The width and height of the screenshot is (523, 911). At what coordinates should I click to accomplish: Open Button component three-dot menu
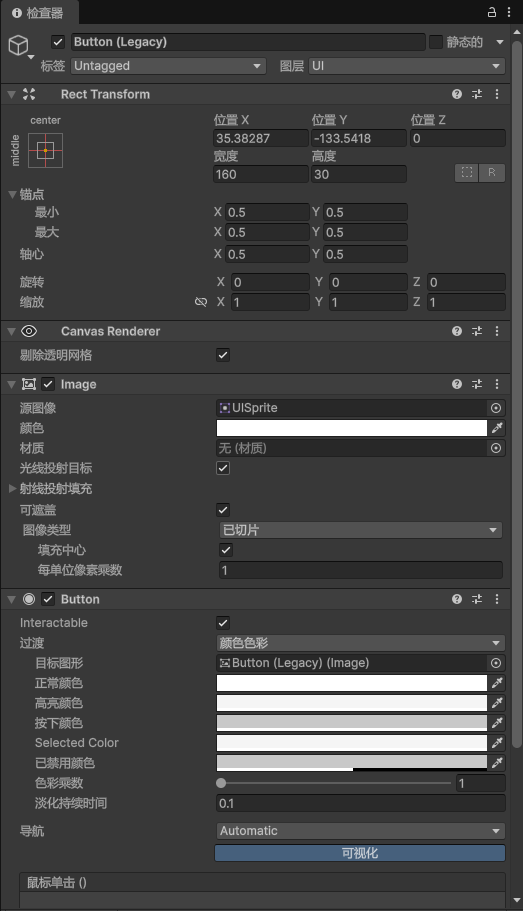click(497, 599)
